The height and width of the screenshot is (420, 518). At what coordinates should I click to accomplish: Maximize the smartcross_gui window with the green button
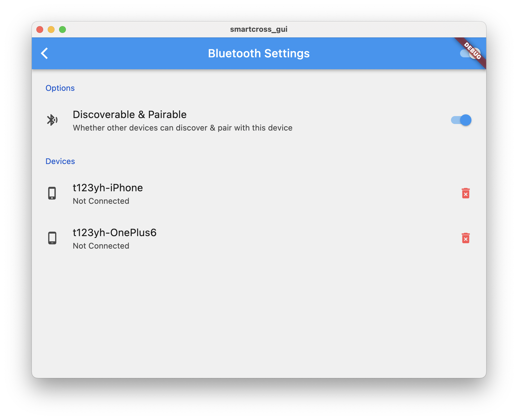(x=62, y=30)
